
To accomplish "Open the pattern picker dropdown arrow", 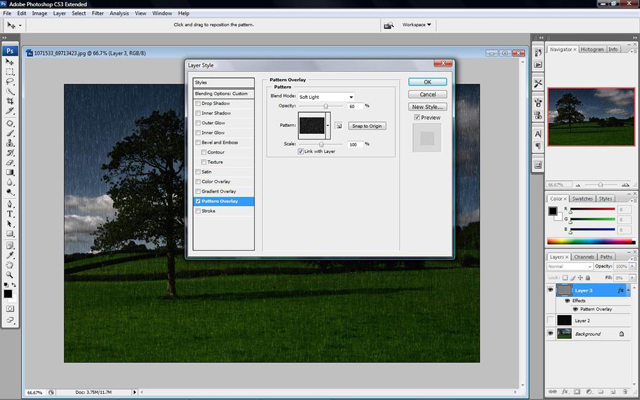I will point(328,126).
